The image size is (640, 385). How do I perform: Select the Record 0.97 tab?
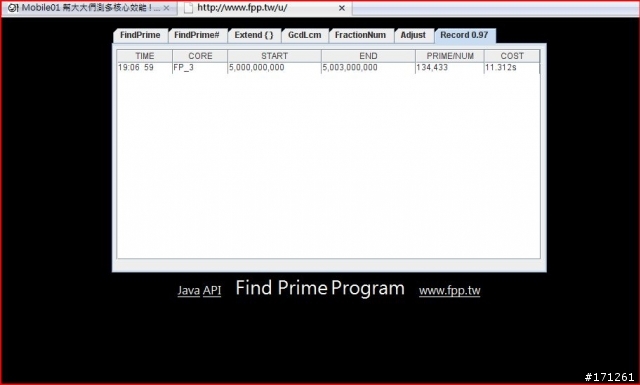(464, 36)
